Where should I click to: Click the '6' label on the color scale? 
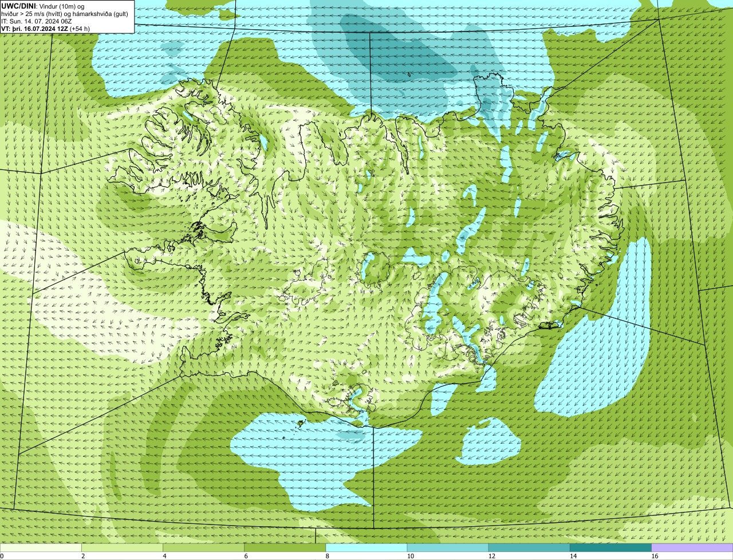point(246,556)
